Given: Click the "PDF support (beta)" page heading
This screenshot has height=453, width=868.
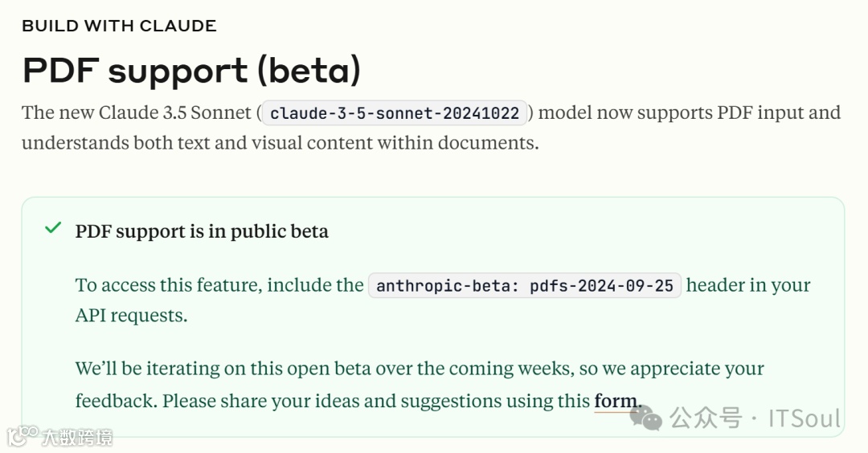Looking at the screenshot, I should [191, 71].
